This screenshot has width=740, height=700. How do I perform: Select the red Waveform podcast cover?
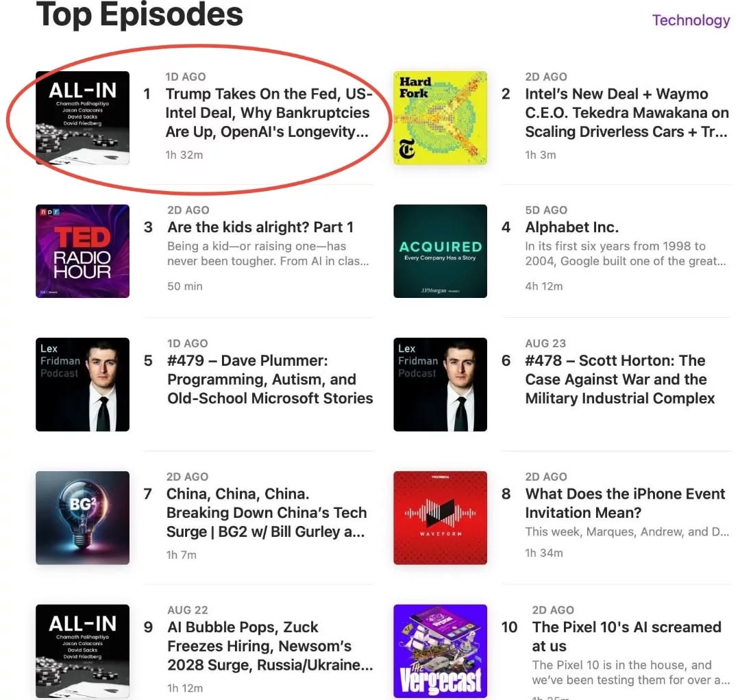coord(441,517)
